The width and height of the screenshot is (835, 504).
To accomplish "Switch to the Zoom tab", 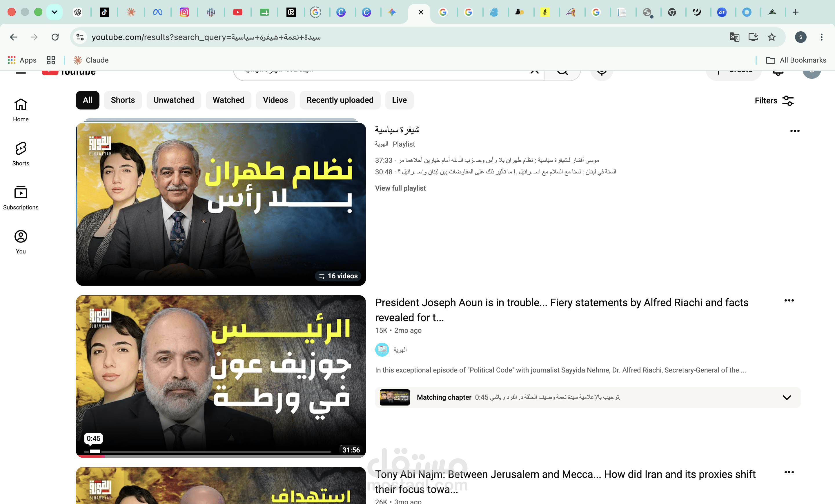I will 722,12.
